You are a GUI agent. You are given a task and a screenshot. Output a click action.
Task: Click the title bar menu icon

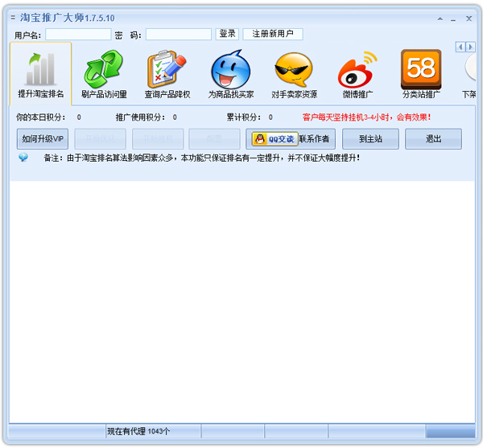coord(13,18)
